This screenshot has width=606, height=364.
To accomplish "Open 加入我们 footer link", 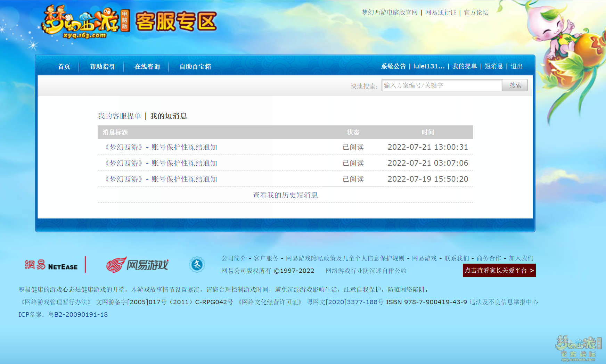I will point(521,258).
